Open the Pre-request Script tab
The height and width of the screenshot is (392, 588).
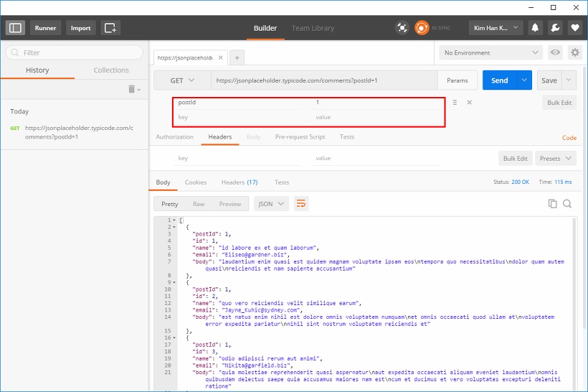[300, 137]
